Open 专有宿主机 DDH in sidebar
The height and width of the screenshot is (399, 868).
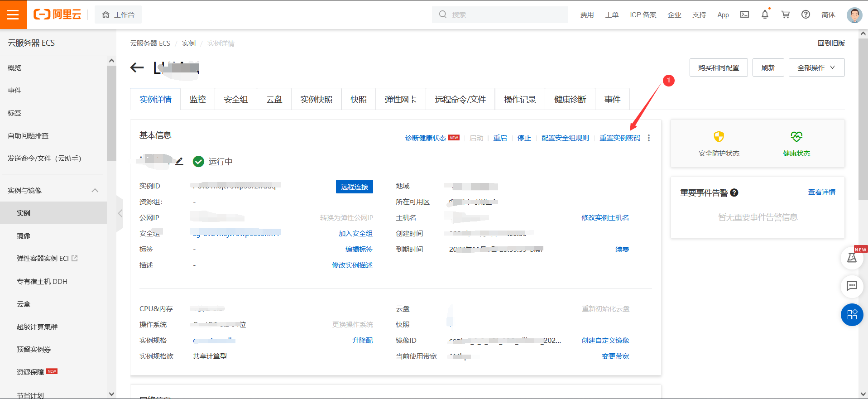click(x=42, y=282)
